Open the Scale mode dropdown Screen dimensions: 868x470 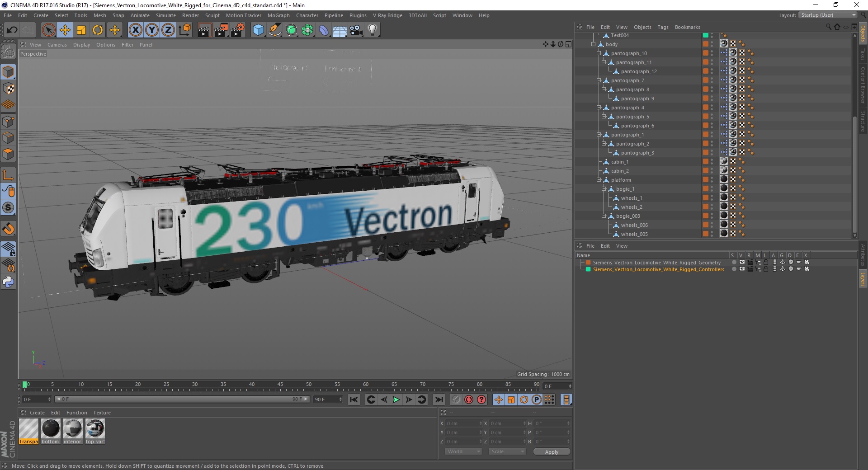click(507, 451)
